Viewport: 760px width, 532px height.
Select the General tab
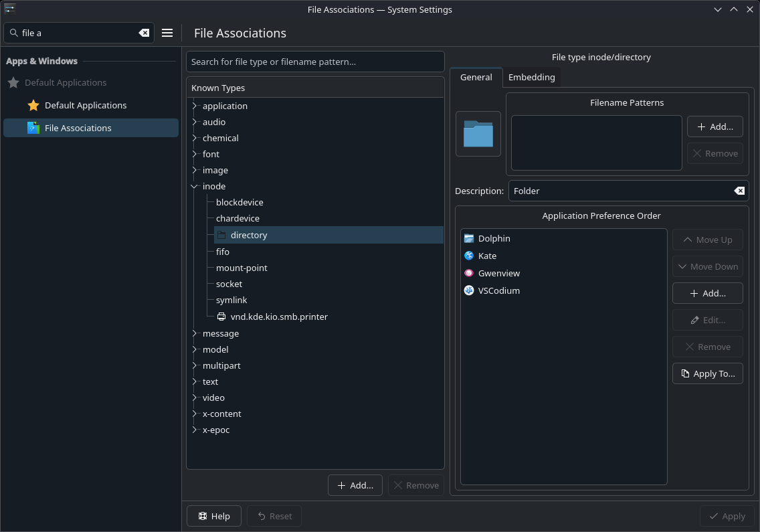coord(476,78)
